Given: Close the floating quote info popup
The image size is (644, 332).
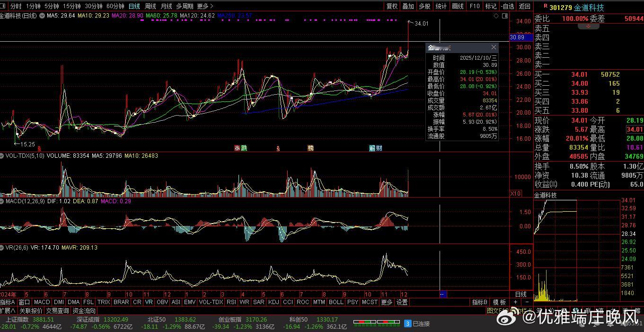Looking at the screenshot, I should 494,47.
